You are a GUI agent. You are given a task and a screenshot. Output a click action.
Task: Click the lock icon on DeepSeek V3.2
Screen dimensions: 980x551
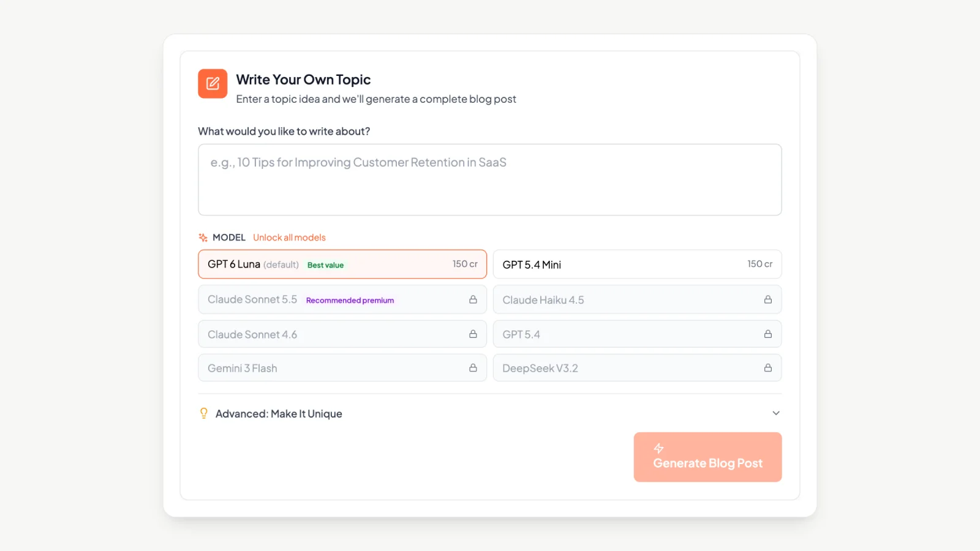point(767,368)
